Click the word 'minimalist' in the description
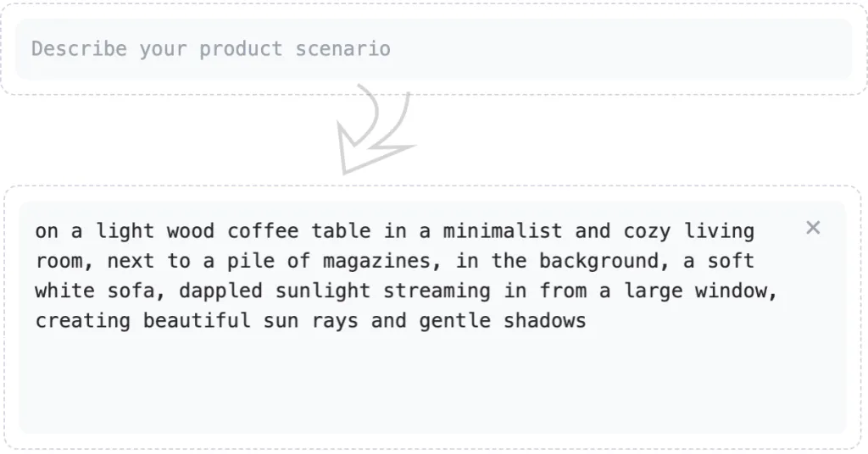Screen dimensions: 868x454 (502, 231)
